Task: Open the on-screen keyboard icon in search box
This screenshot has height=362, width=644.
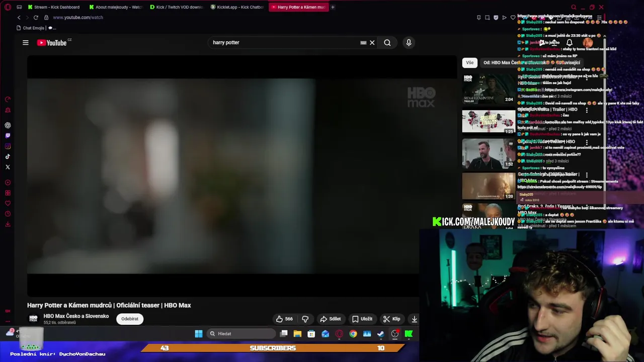Action: [x=363, y=43]
